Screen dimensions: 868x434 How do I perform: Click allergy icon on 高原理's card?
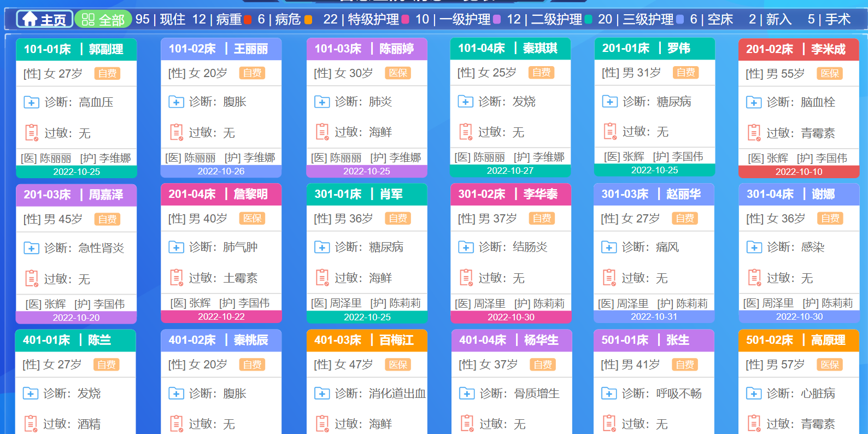point(754,424)
